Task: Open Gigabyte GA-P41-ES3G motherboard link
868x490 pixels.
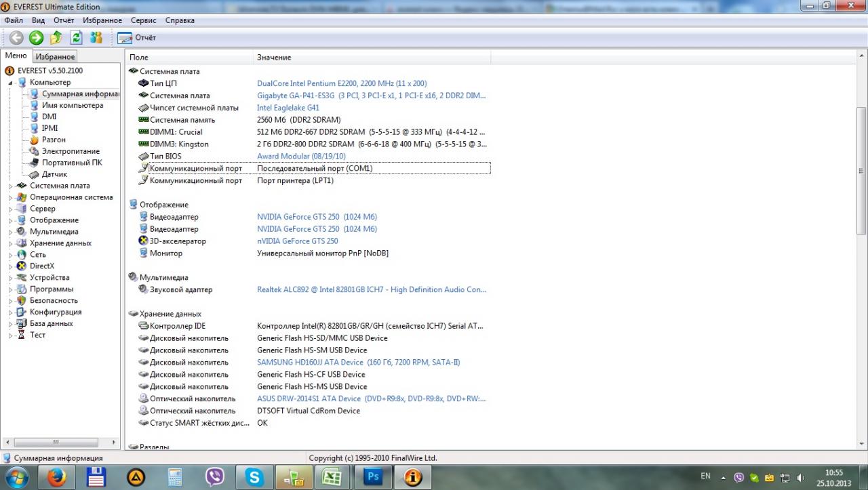Action: tap(371, 96)
